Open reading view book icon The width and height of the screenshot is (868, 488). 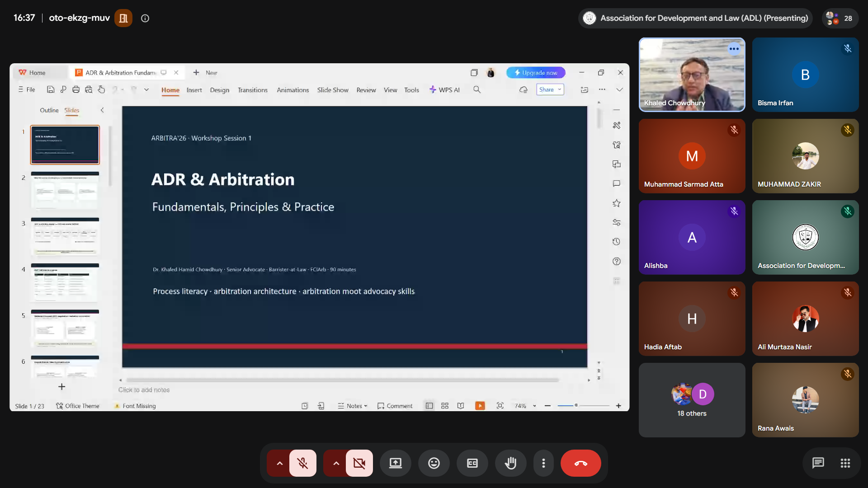click(461, 406)
